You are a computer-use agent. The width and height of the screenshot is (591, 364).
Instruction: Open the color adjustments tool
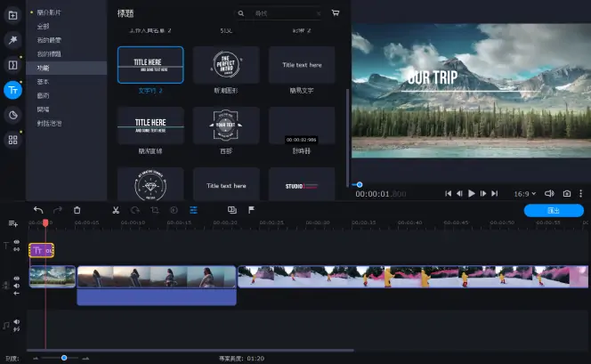(x=174, y=210)
